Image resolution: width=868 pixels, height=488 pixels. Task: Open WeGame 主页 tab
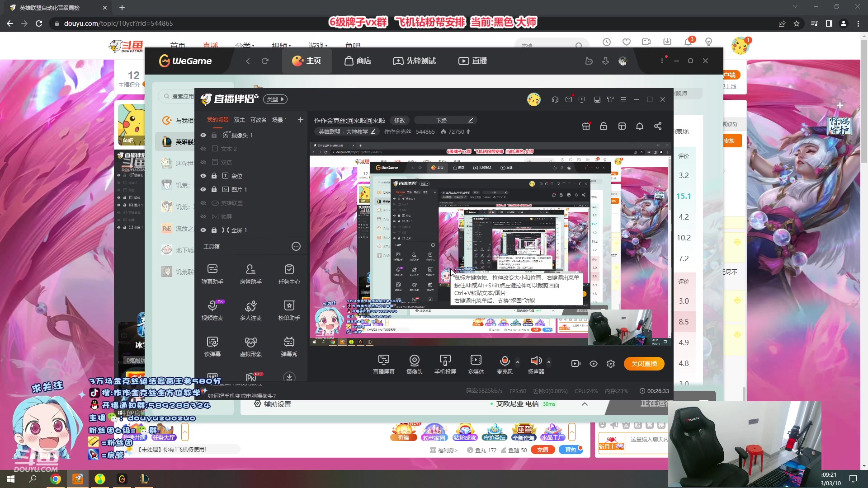click(307, 61)
